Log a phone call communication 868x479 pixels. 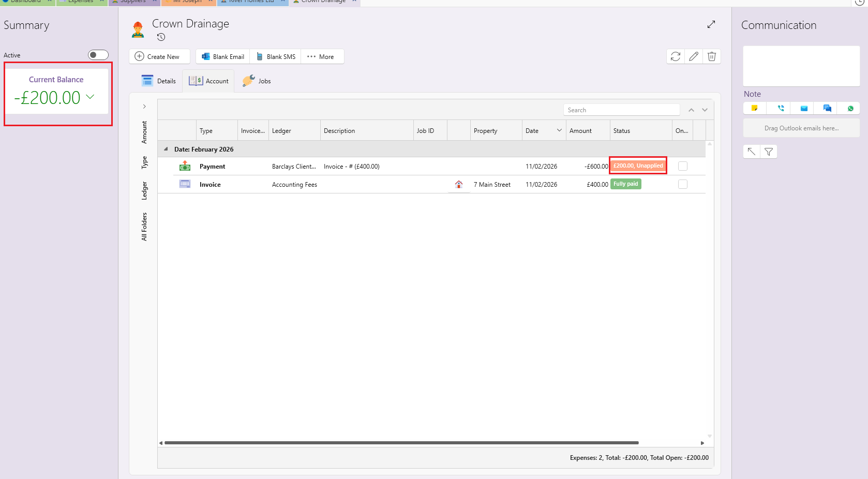click(781, 108)
